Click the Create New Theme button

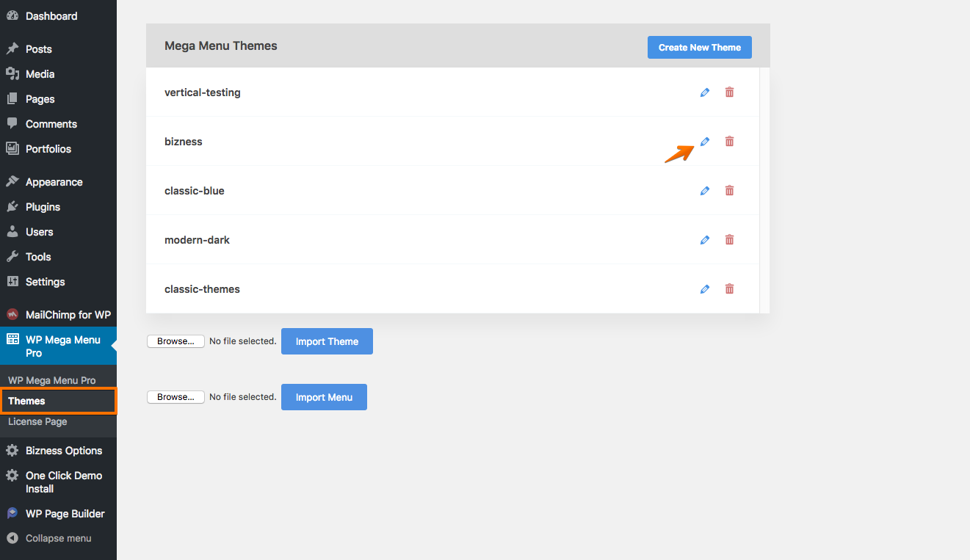(699, 47)
